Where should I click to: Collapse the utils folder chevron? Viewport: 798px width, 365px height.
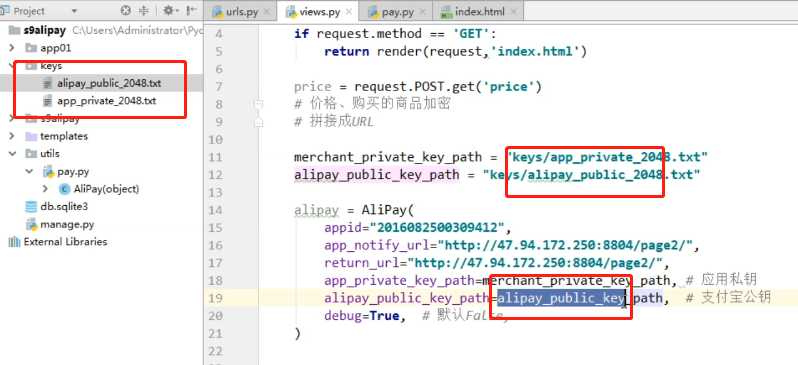[12, 154]
